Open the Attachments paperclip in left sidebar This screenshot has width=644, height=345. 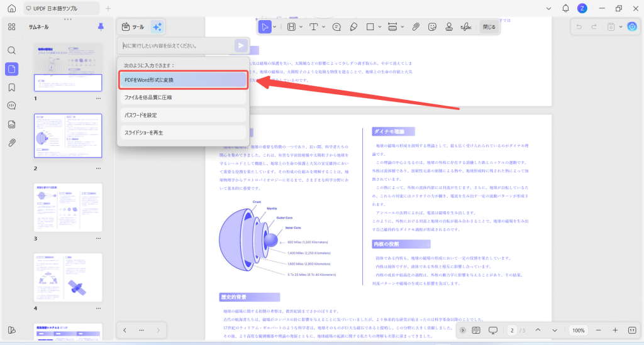coord(11,143)
